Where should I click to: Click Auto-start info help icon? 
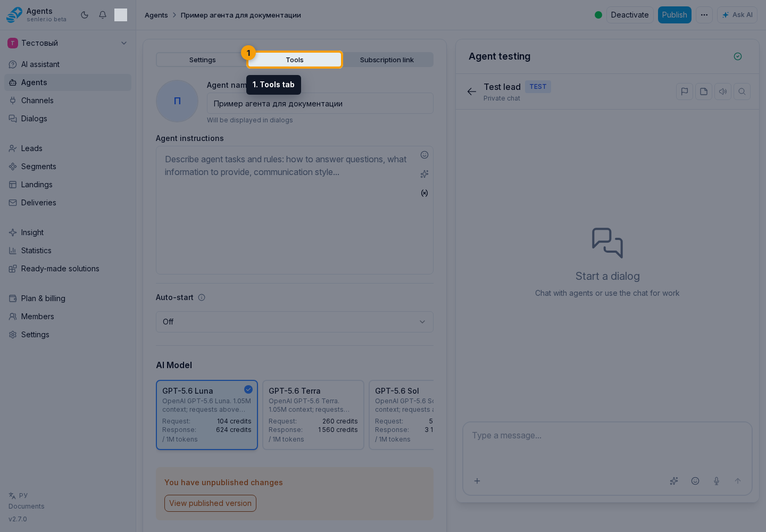coord(202,297)
